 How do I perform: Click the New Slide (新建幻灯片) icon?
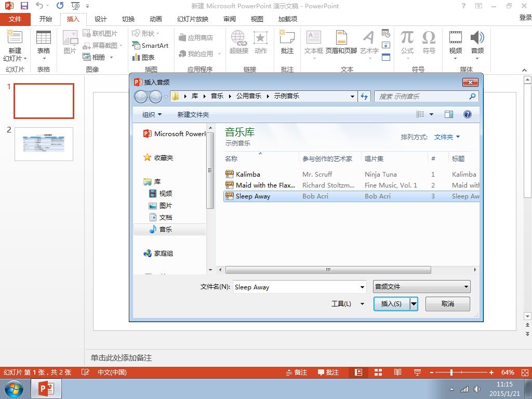[x=15, y=37]
